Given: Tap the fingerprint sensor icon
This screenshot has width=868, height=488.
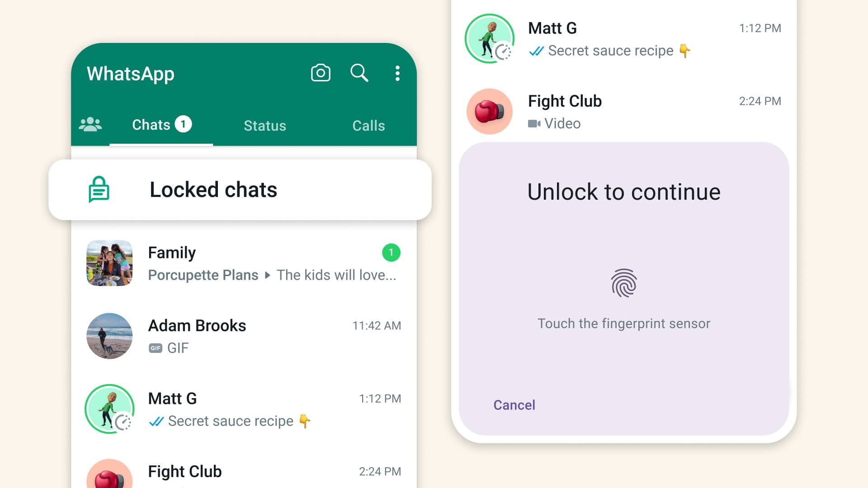Looking at the screenshot, I should pyautogui.click(x=624, y=285).
